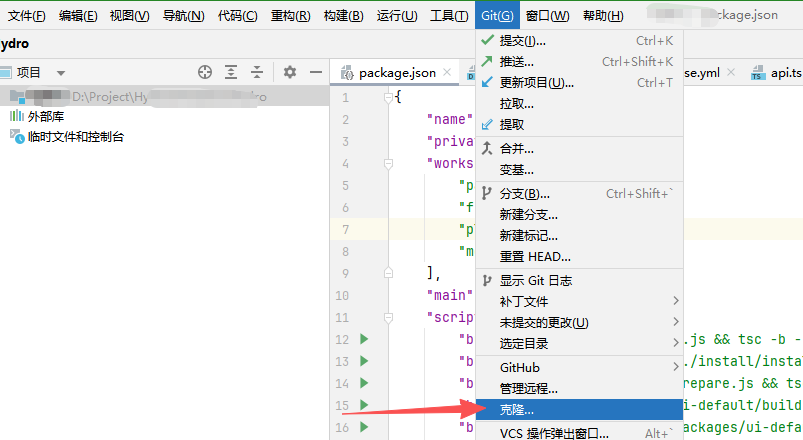Open the 运行(U) menu
The height and width of the screenshot is (440, 803).
coord(397,16)
